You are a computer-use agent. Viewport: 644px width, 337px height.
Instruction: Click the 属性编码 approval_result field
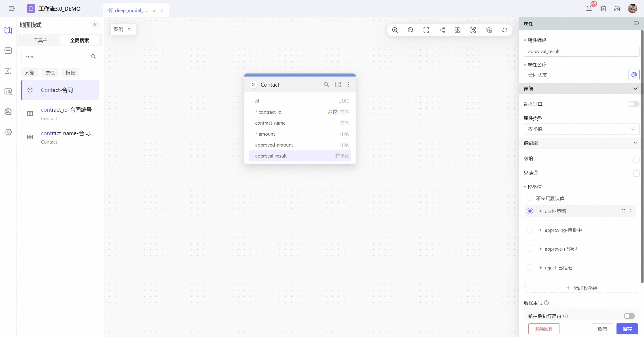pos(581,51)
